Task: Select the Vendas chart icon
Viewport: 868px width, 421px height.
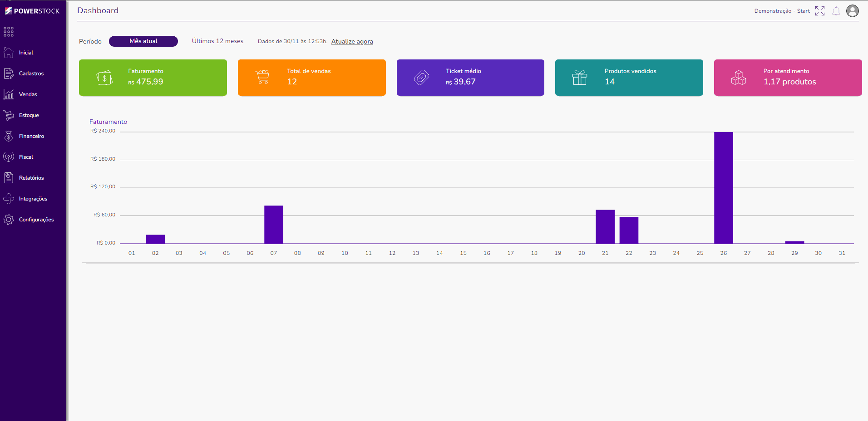Action: tap(9, 94)
